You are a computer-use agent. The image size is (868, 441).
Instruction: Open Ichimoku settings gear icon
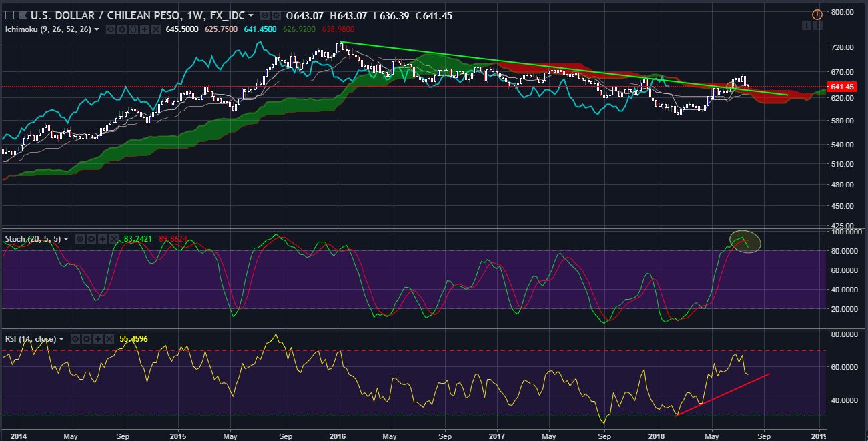121,29
